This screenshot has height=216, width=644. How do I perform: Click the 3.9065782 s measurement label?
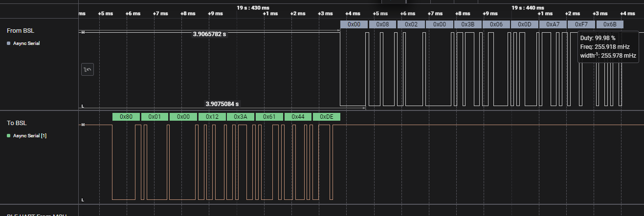point(210,34)
